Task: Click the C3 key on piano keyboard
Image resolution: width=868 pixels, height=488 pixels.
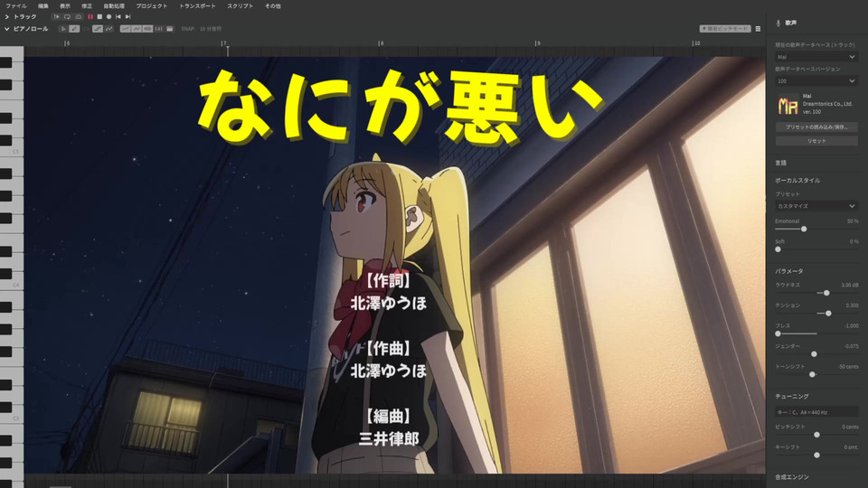Action: pyautogui.click(x=15, y=418)
